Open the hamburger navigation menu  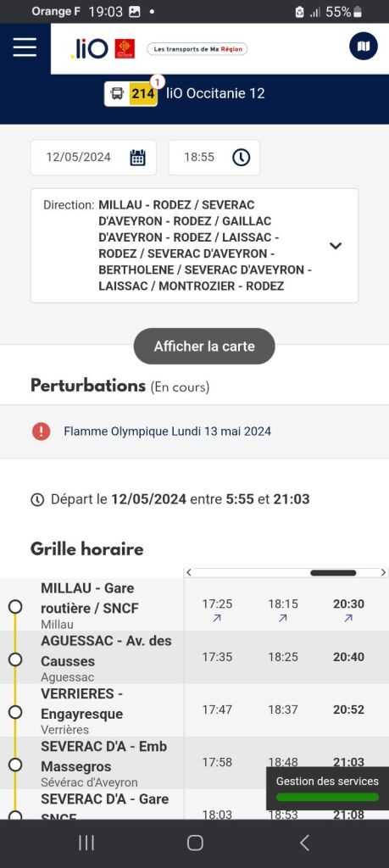(x=25, y=47)
